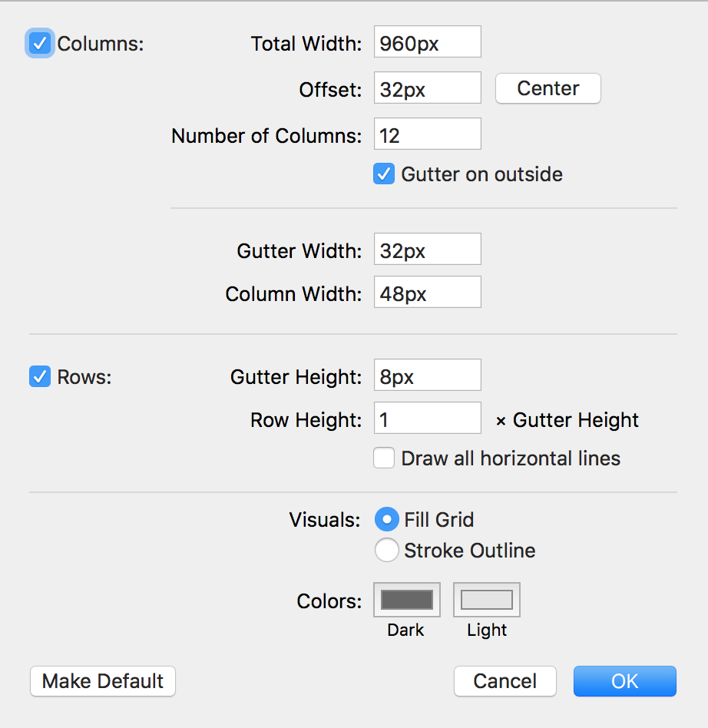The width and height of the screenshot is (708, 728).
Task: Click the Gutter Height field
Action: 427,376
